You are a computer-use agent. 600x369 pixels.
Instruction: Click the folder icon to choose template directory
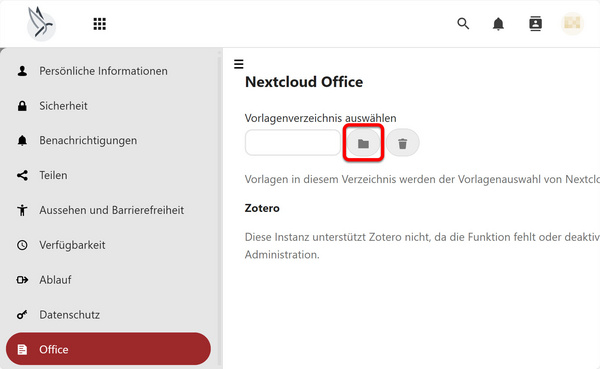coord(363,143)
